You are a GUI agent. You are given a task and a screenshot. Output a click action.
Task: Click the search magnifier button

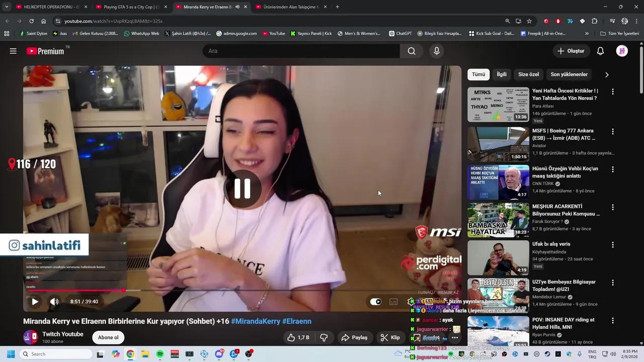[412, 51]
